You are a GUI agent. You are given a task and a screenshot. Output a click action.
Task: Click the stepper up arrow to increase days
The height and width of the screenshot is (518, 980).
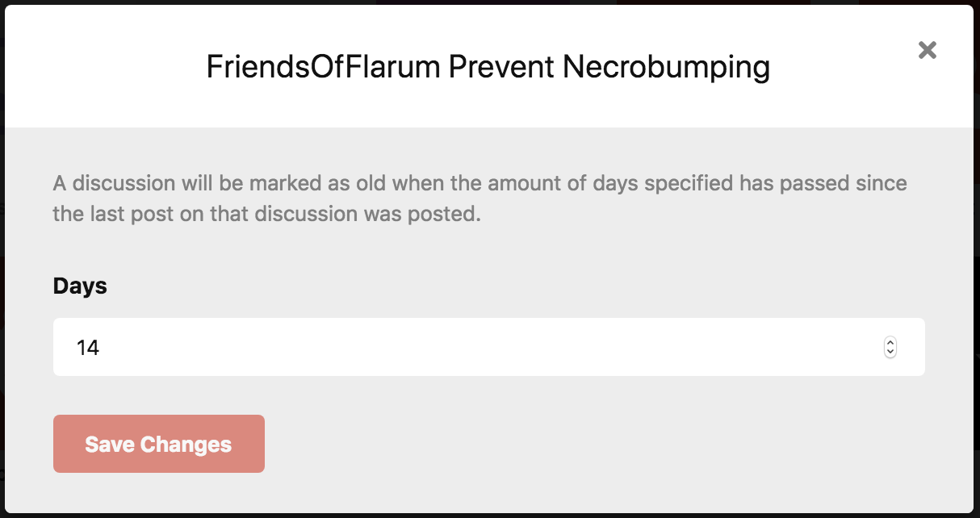[890, 342]
